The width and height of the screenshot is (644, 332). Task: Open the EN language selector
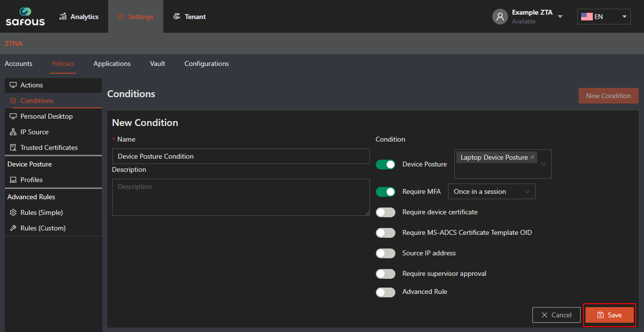tap(604, 17)
